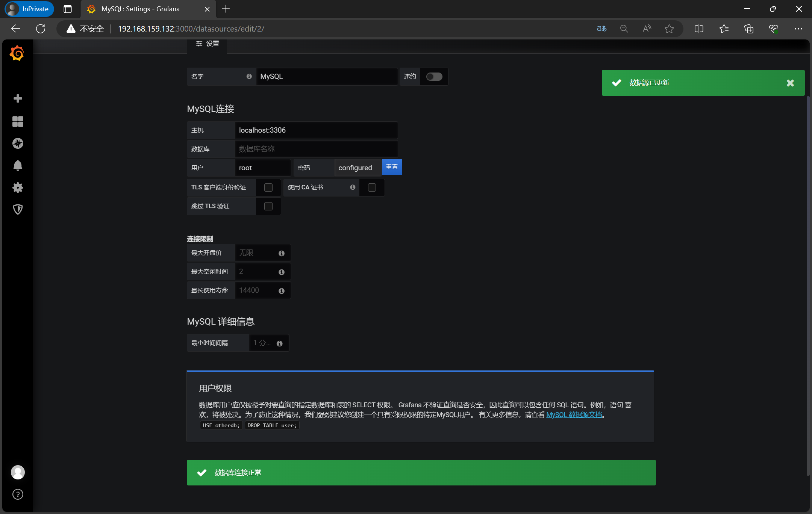Open the Server Admin shield icon
Viewport: 812px width, 514px height.
pyautogui.click(x=18, y=209)
